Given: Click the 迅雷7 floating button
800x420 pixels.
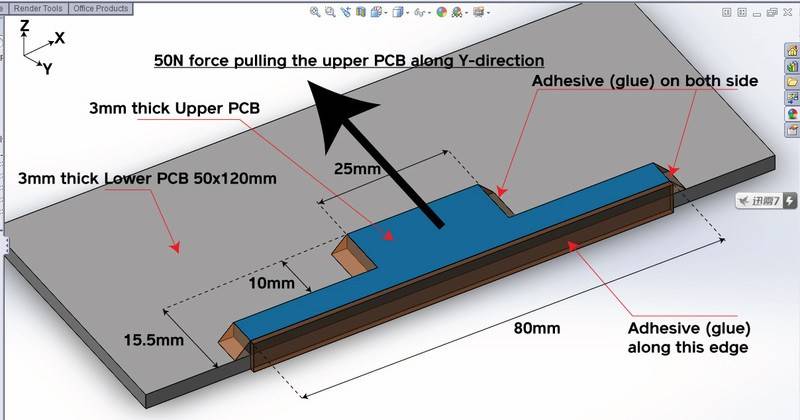Looking at the screenshot, I should [763, 201].
